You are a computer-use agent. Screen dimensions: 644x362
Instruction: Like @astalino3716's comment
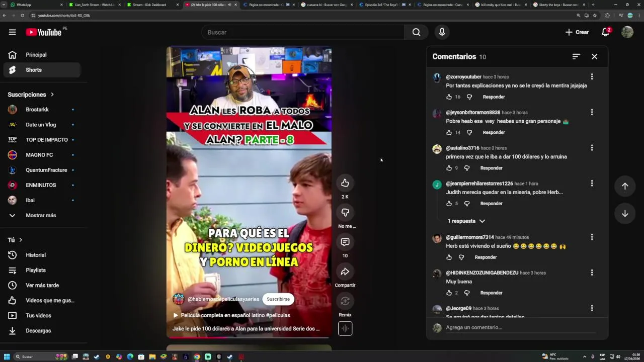click(449, 168)
